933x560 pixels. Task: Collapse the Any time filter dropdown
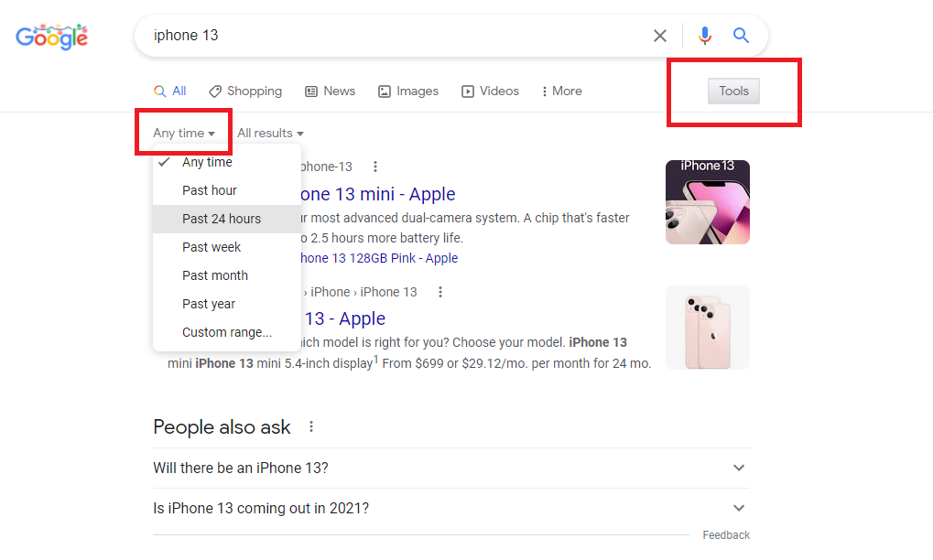click(x=184, y=134)
